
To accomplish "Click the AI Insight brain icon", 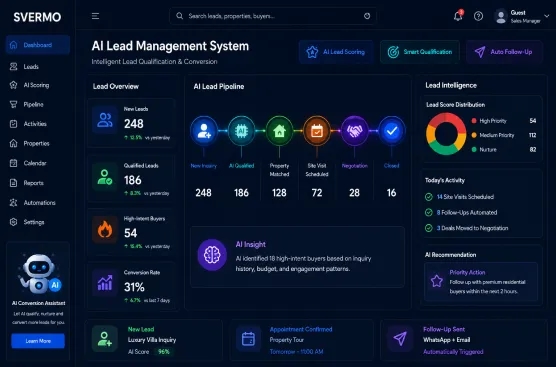I will point(212,255).
